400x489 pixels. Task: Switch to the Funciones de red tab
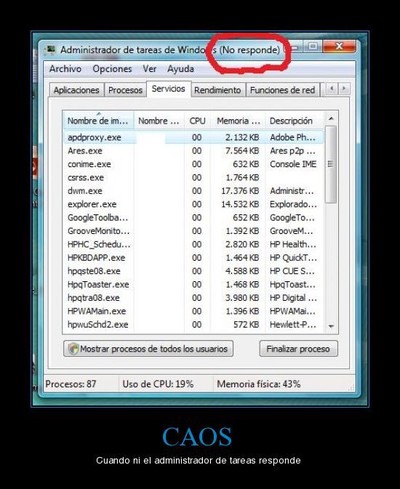point(282,90)
